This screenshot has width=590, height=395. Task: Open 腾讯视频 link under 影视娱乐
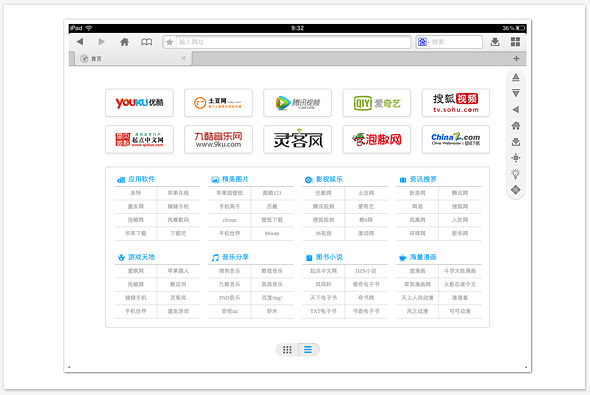click(x=323, y=207)
